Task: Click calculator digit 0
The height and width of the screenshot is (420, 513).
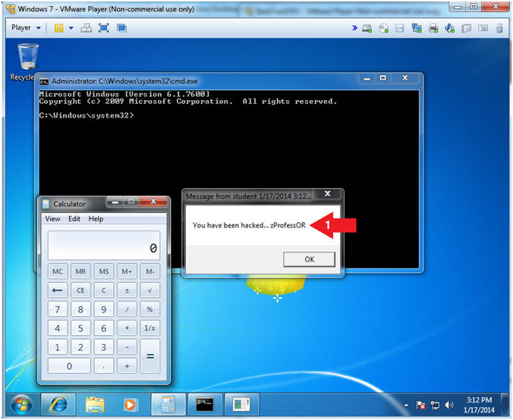Action: [69, 366]
